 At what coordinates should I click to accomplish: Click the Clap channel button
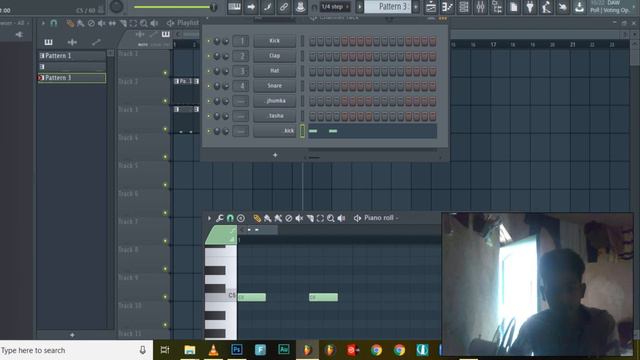point(275,56)
